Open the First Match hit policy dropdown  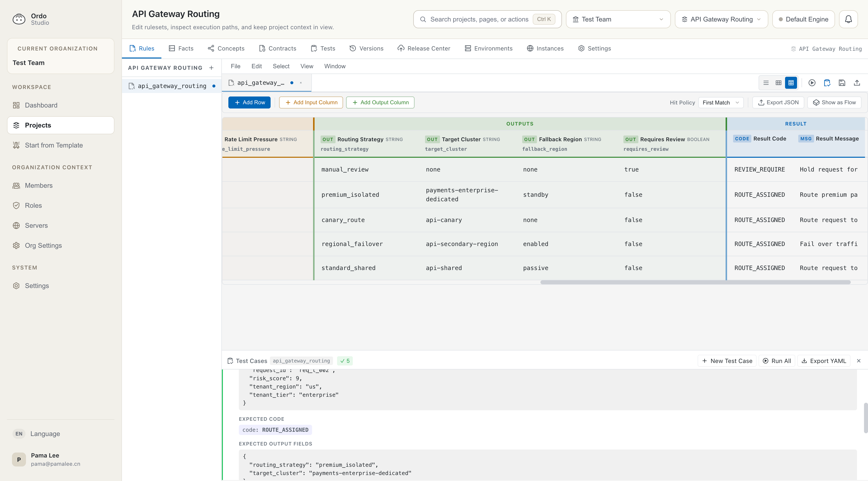pos(721,102)
